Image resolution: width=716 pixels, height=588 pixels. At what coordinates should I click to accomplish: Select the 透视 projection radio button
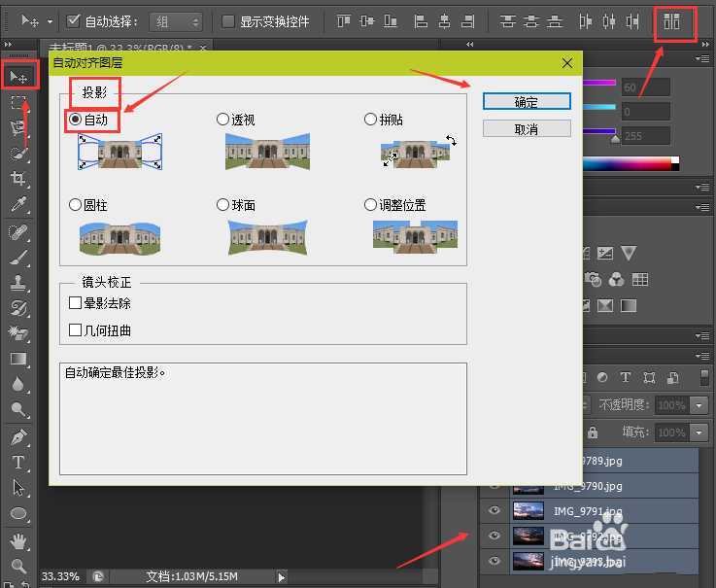tap(222, 120)
